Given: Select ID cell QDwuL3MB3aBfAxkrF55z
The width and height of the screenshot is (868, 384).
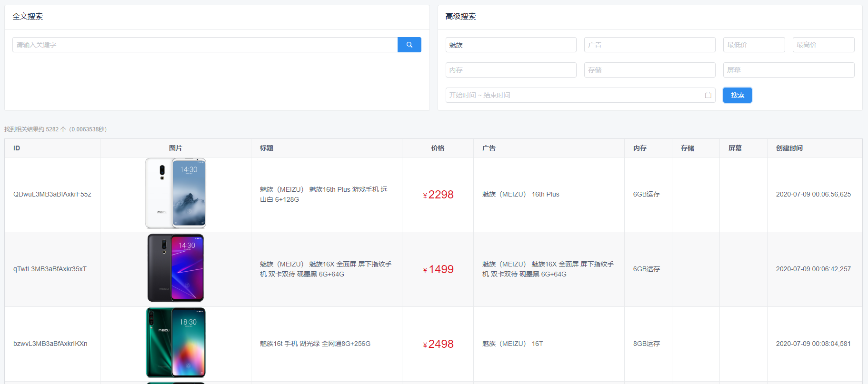Looking at the screenshot, I should (52, 194).
